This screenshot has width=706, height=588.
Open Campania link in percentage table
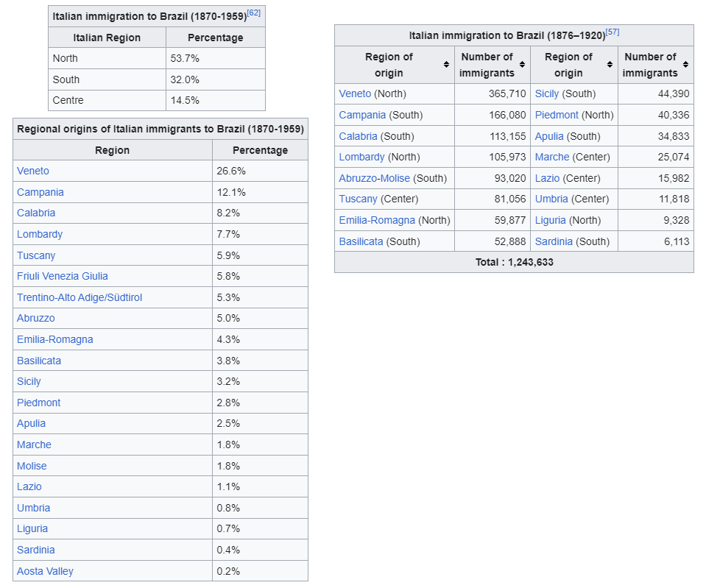(x=40, y=192)
